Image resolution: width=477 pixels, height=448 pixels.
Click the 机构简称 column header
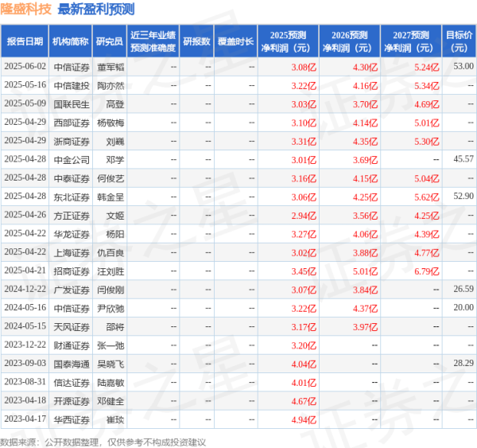tap(70, 41)
